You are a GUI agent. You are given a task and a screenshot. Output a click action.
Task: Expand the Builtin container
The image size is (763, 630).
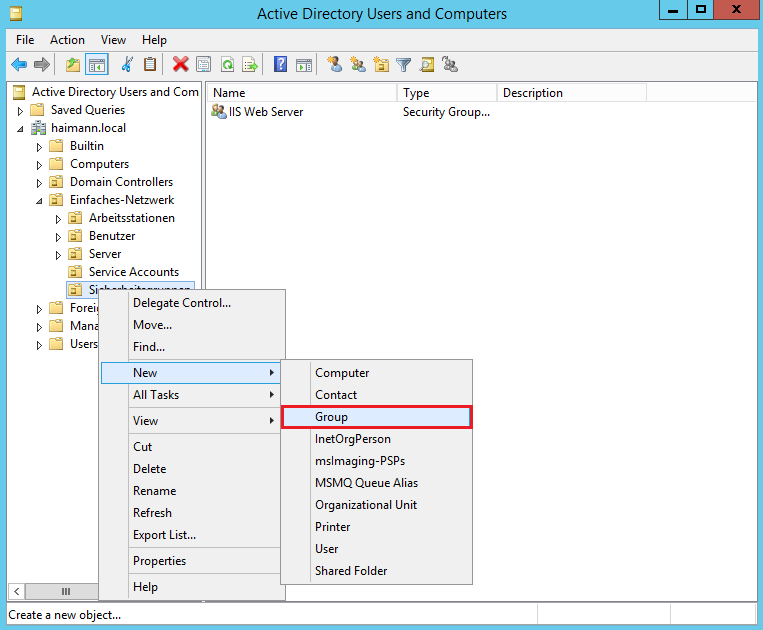pyautogui.click(x=39, y=147)
